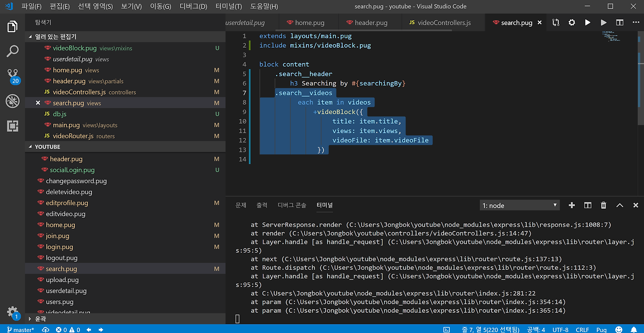
Task: Open the Debug view in activity bar
Action: point(13,101)
